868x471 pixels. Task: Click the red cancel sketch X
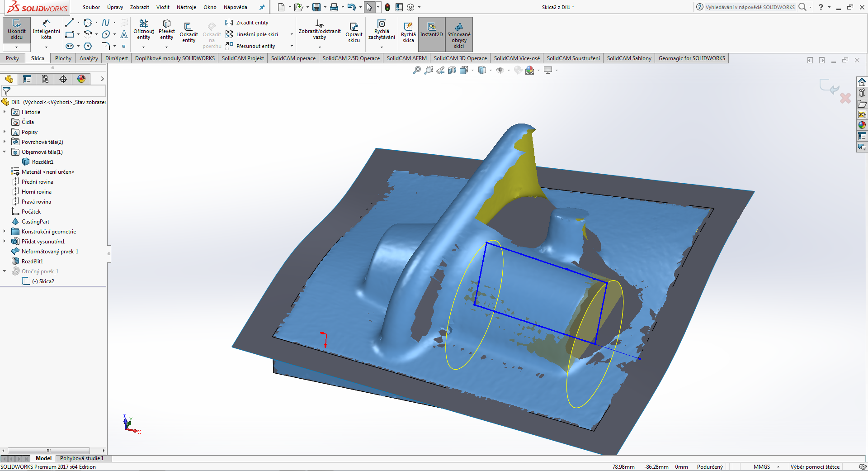tap(845, 98)
